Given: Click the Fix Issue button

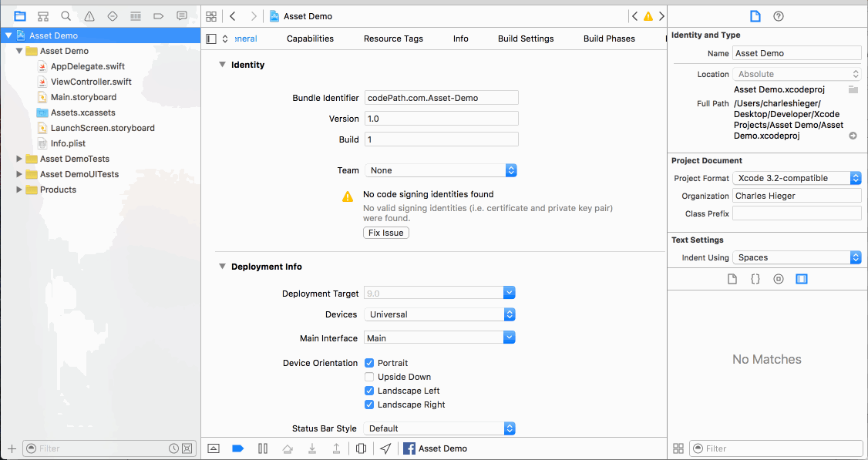Looking at the screenshot, I should pos(386,233).
